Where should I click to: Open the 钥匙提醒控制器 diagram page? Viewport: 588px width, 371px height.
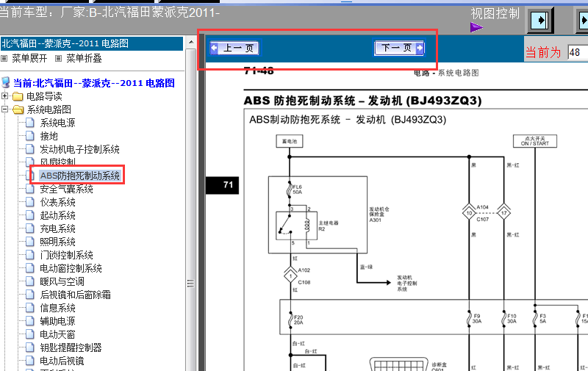click(71, 347)
